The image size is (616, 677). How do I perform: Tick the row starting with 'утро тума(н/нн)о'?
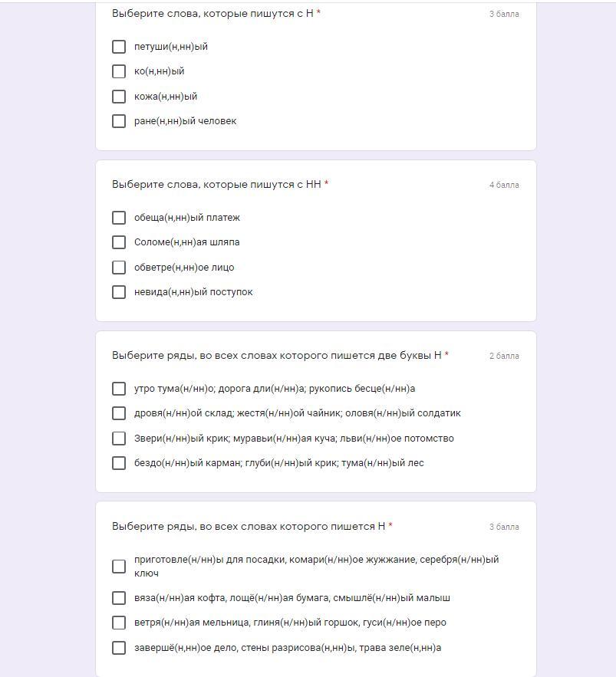pos(119,389)
